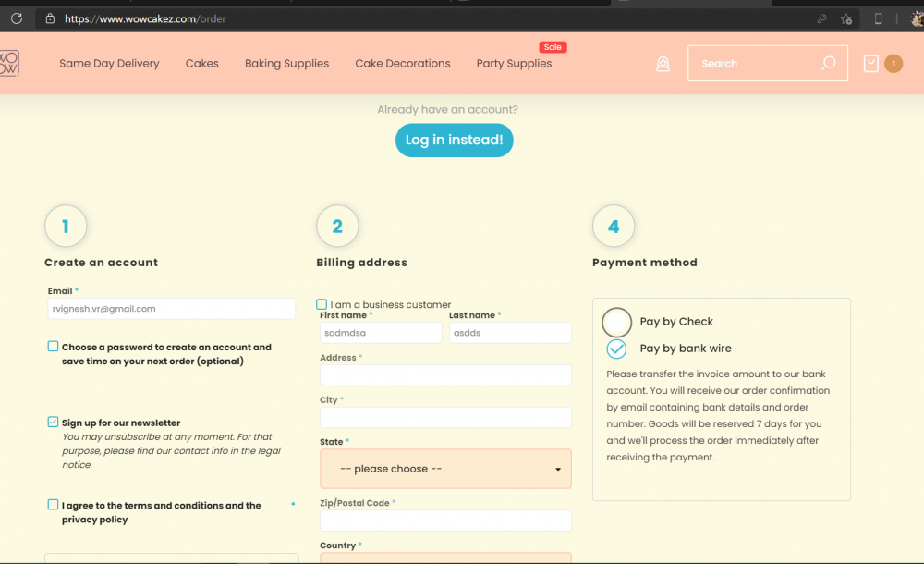Screen dimensions: 924x564
Task: Click the Email input field
Action: point(171,308)
